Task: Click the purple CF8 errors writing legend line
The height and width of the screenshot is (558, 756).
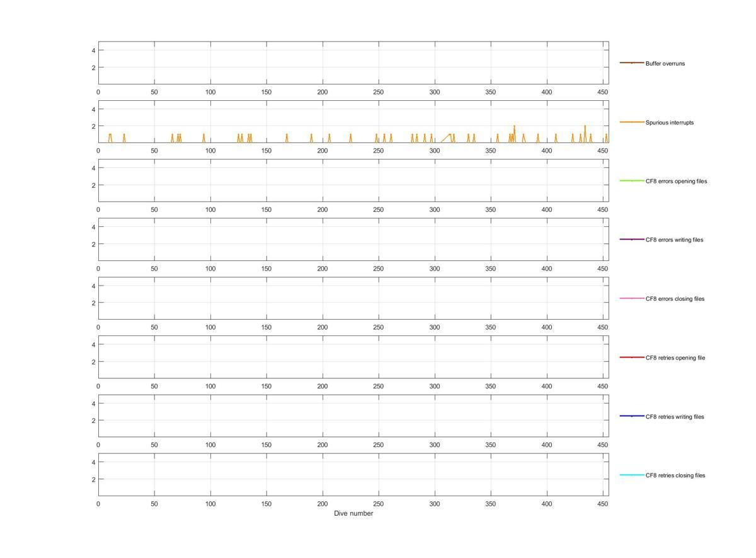Action: click(632, 240)
